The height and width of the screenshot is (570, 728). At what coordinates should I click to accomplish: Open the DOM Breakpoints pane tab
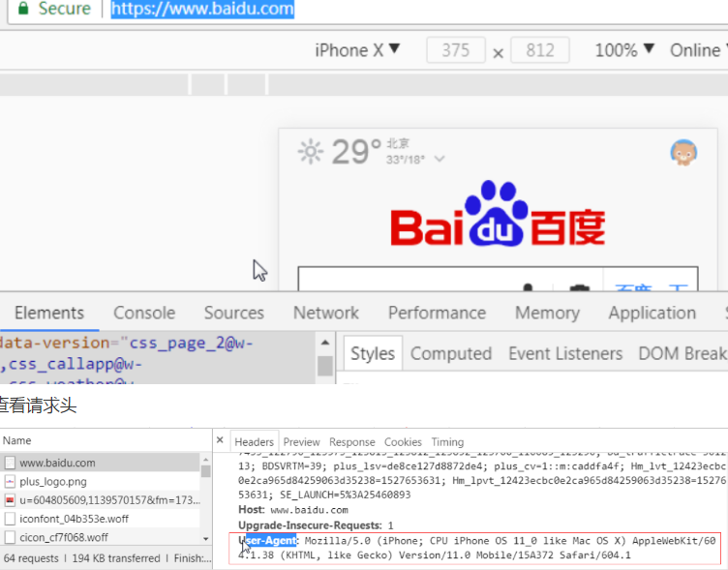tap(682, 353)
